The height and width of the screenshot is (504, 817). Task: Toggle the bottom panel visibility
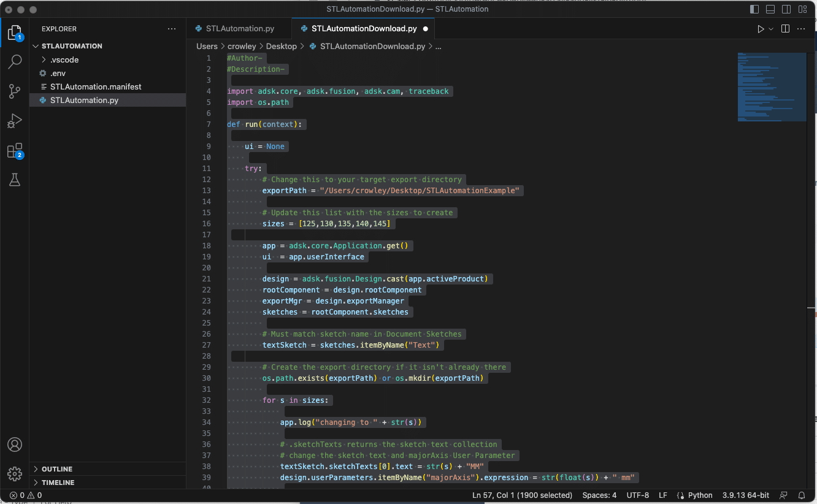pyautogui.click(x=770, y=9)
